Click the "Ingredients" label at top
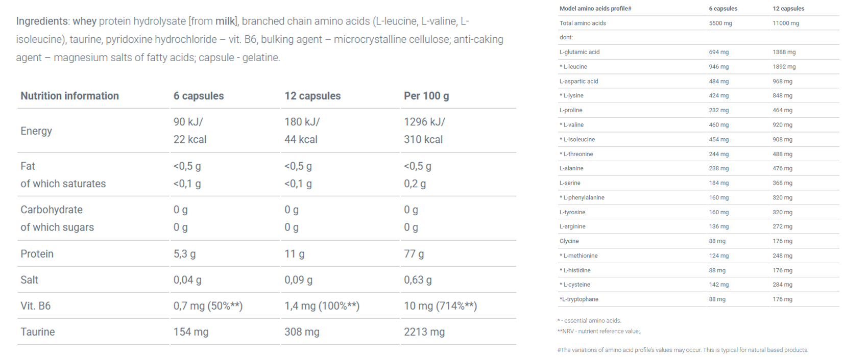The image size is (868, 357). pos(42,21)
